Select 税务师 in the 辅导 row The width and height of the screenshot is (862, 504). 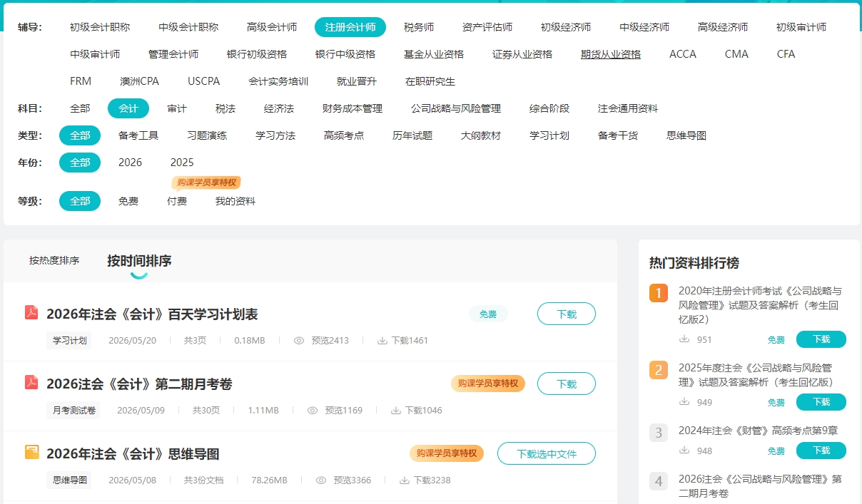click(419, 27)
